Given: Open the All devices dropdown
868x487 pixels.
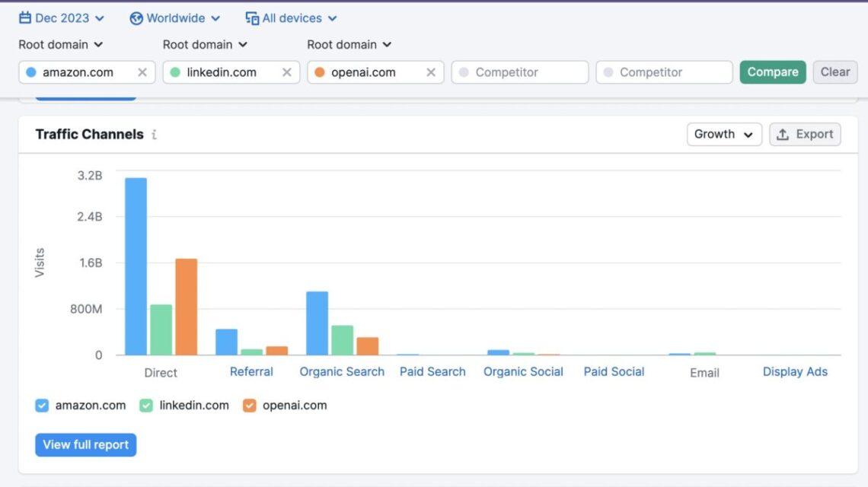Looking at the screenshot, I should pyautogui.click(x=292, y=18).
